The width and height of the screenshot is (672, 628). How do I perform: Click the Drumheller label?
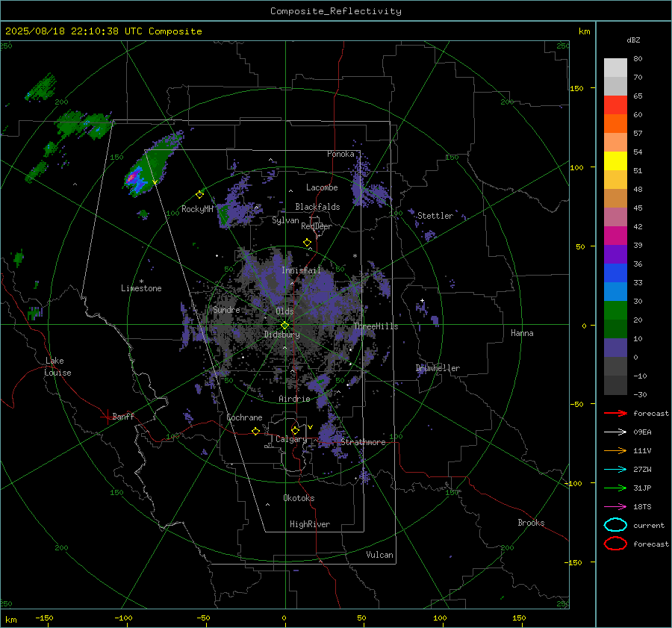click(x=438, y=368)
